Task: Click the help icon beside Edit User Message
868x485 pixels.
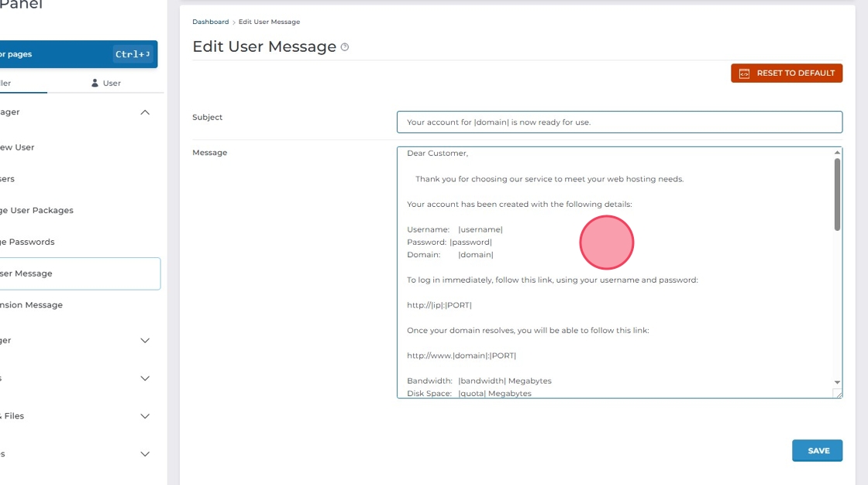Action: click(x=345, y=47)
